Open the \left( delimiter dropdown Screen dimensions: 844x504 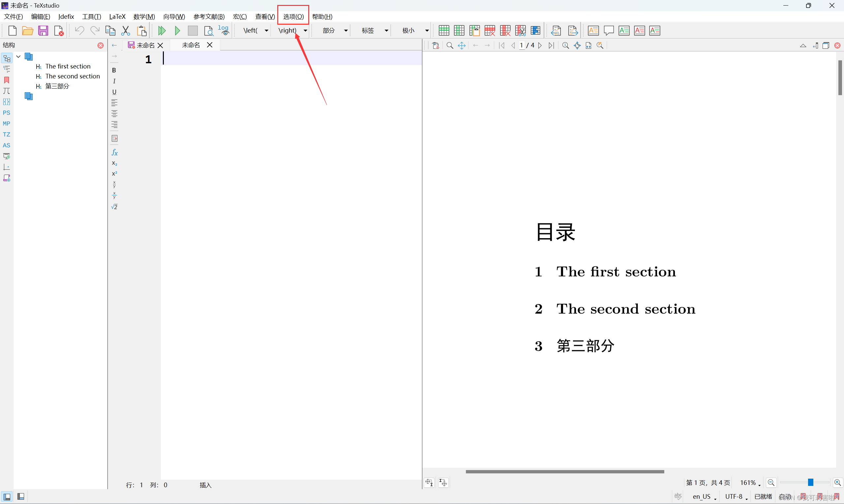pos(266,31)
